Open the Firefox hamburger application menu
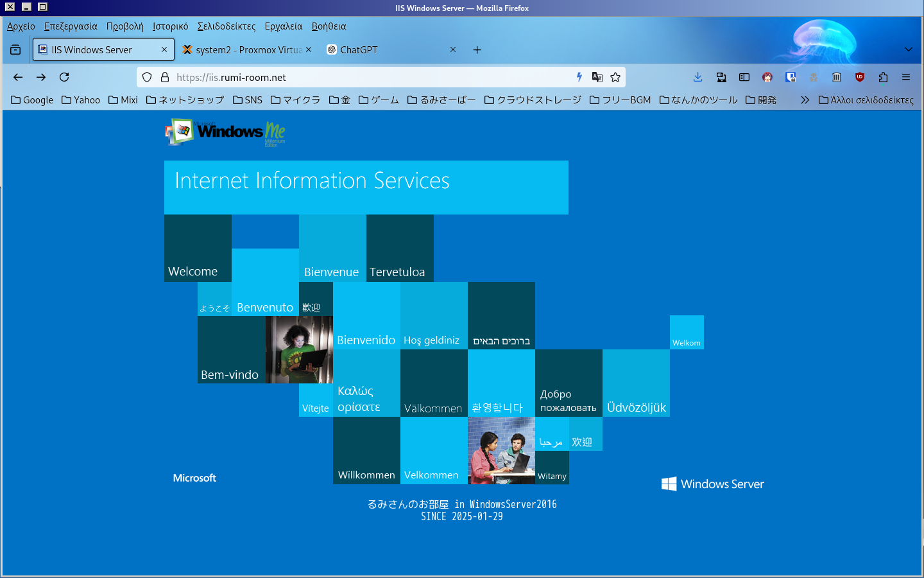The height and width of the screenshot is (578, 924). click(906, 77)
